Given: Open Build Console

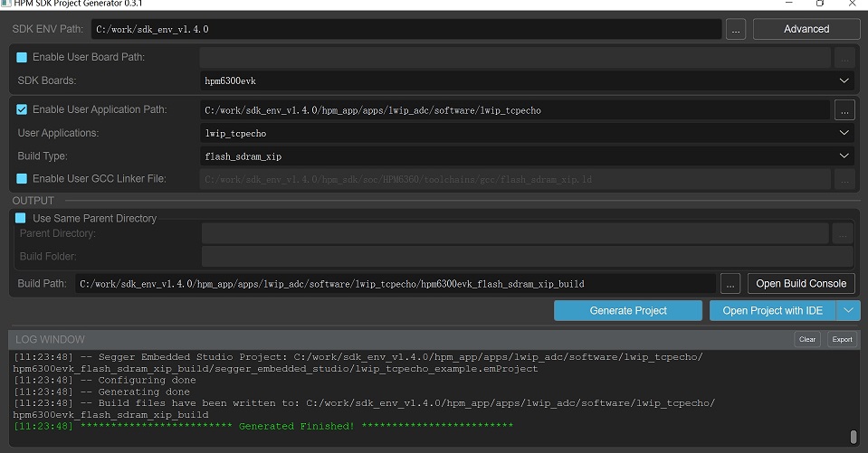Looking at the screenshot, I should pos(801,284).
